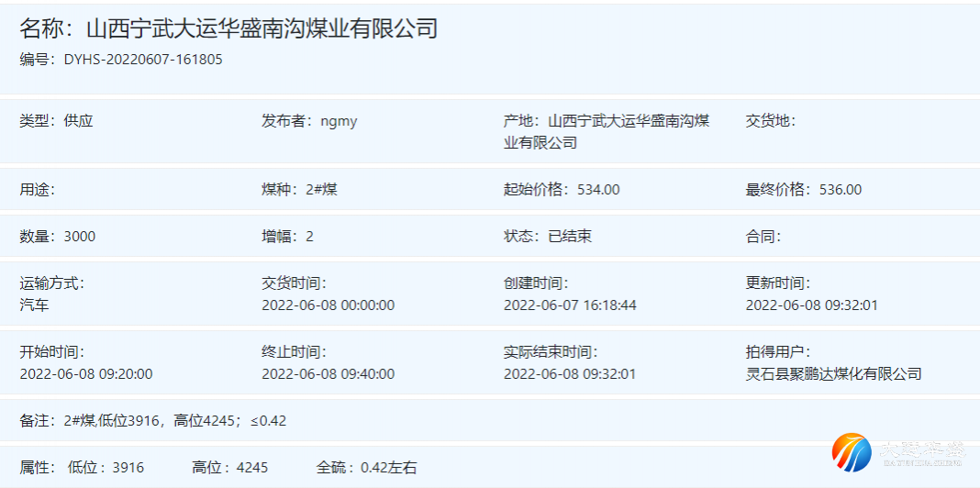Click the final price 536.00
The image size is (980, 488).
841,190
